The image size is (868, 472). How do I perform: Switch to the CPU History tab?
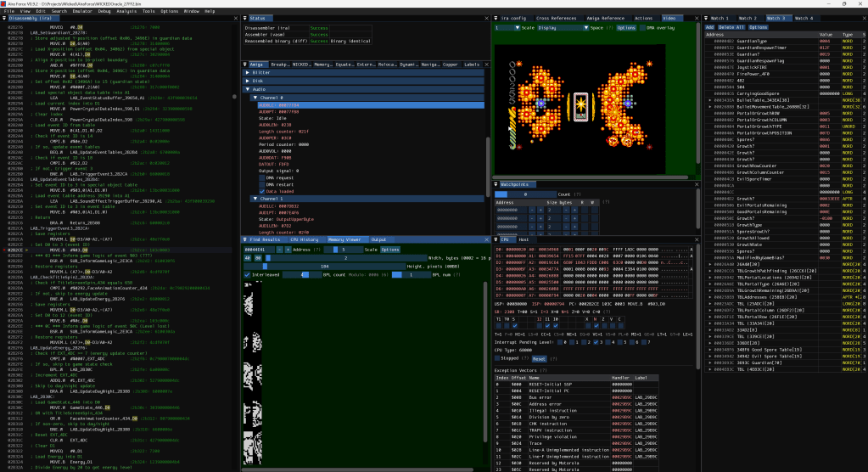click(x=305, y=239)
